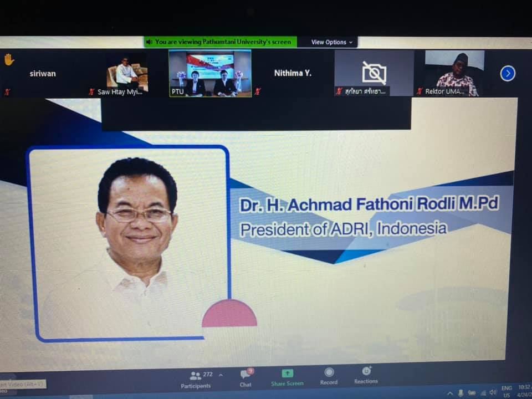This screenshot has height=399, width=532.
Task: Expand the caret next to Participants count
Action: pyautogui.click(x=221, y=375)
